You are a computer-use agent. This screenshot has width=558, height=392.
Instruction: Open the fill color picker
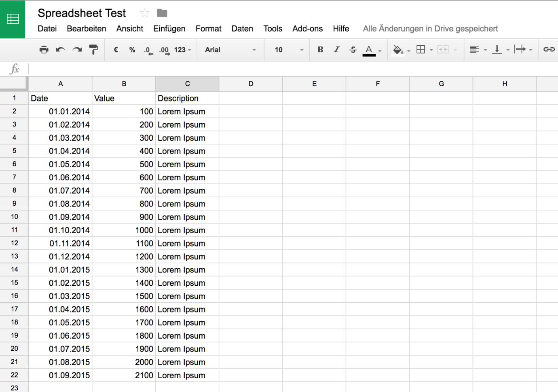point(398,50)
